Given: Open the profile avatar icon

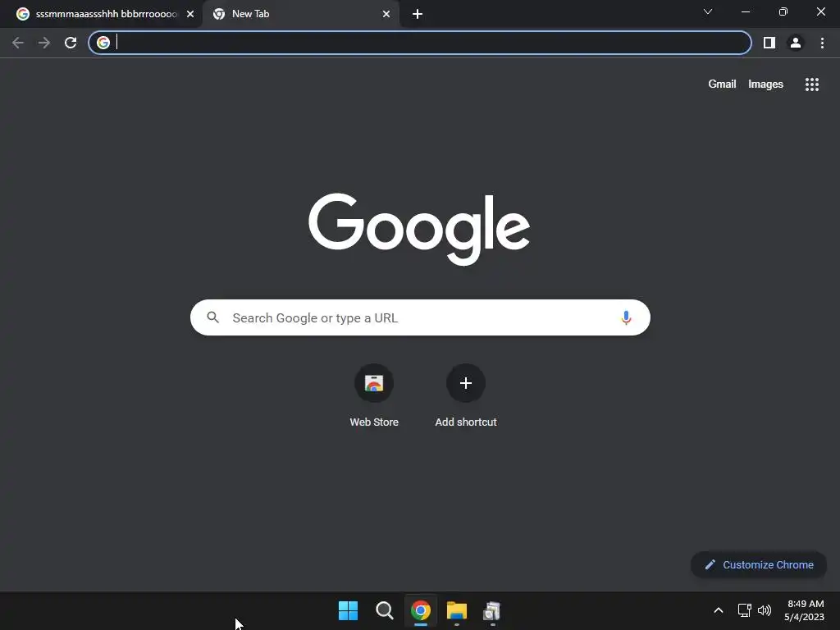Looking at the screenshot, I should (796, 43).
